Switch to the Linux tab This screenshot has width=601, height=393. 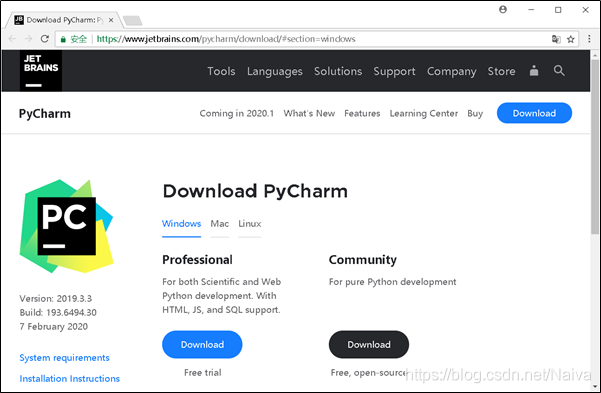point(250,224)
